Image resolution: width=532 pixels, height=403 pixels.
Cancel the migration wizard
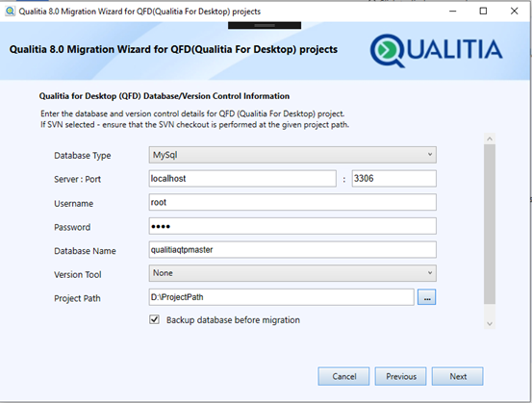point(343,376)
